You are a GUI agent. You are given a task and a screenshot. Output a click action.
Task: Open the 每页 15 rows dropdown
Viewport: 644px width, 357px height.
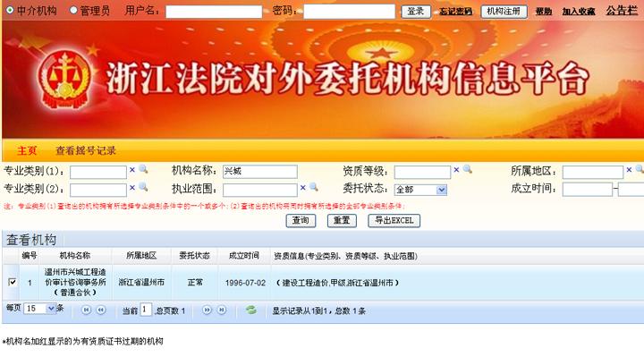tap(40, 308)
